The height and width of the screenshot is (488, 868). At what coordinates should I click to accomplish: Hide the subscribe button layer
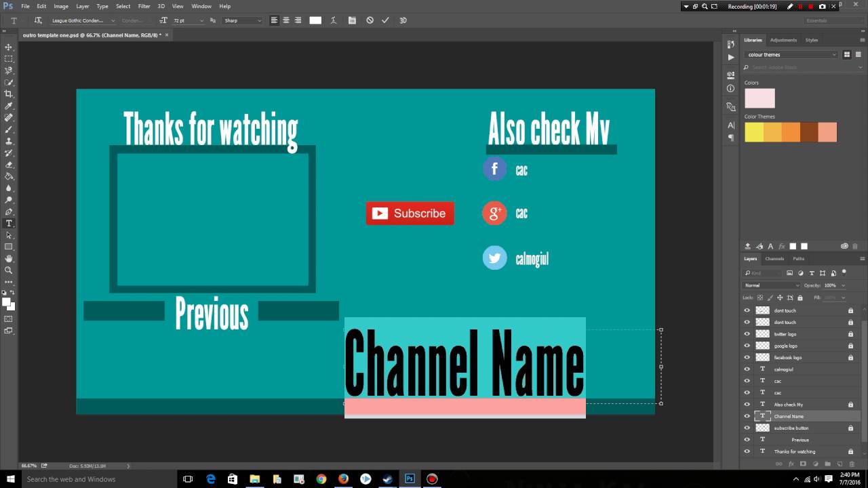coord(747,428)
